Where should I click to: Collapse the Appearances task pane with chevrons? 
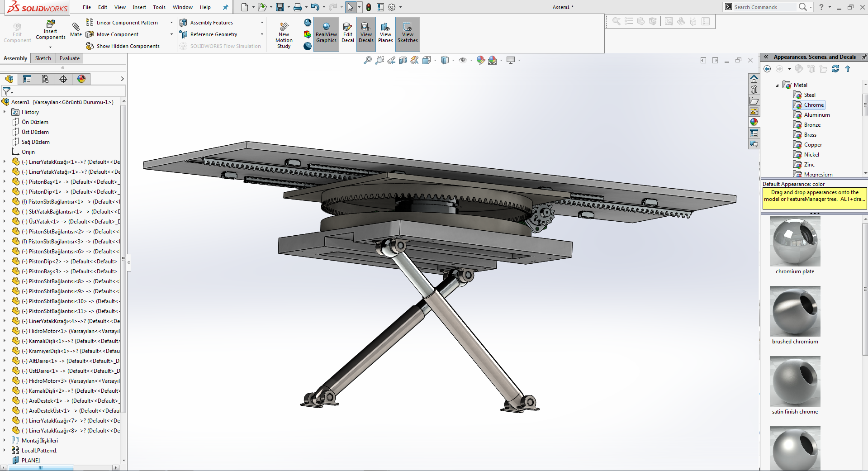coord(766,57)
